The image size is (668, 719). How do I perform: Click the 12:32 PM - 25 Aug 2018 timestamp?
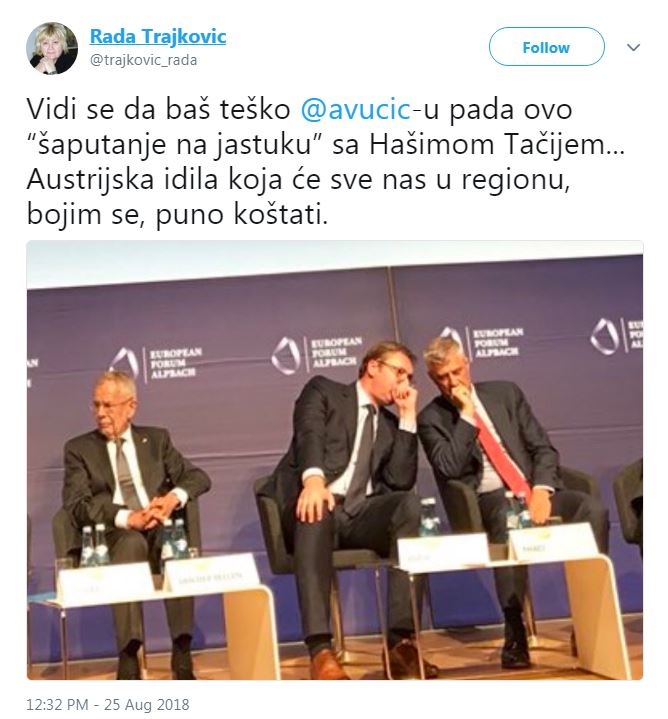pyautogui.click(x=108, y=704)
